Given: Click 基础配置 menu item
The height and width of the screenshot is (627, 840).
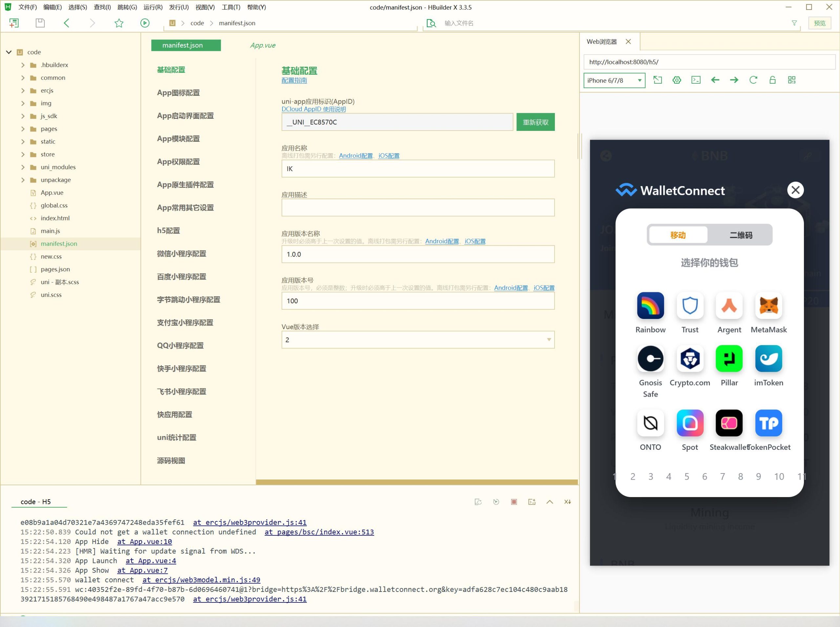Looking at the screenshot, I should click(x=171, y=69).
